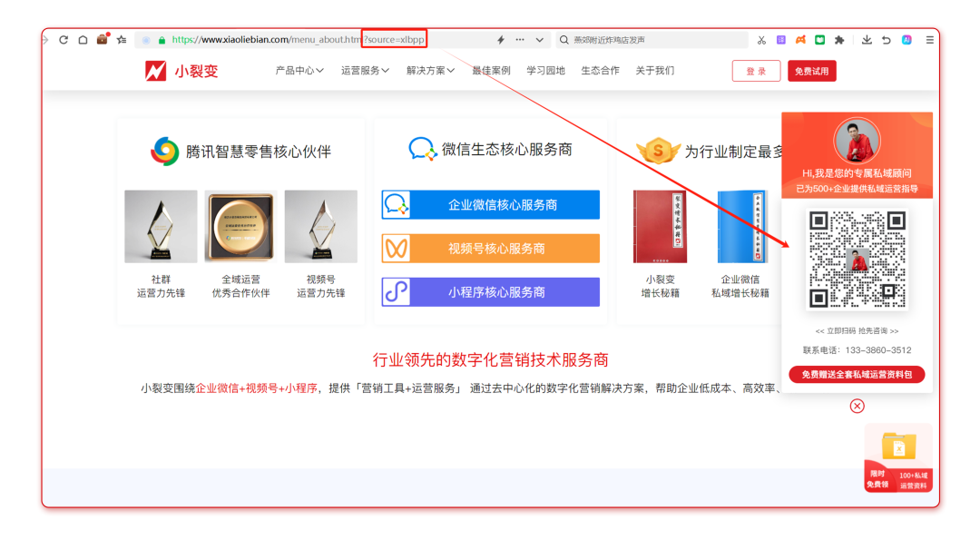
Task: Go to the browser home page
Action: tap(83, 40)
